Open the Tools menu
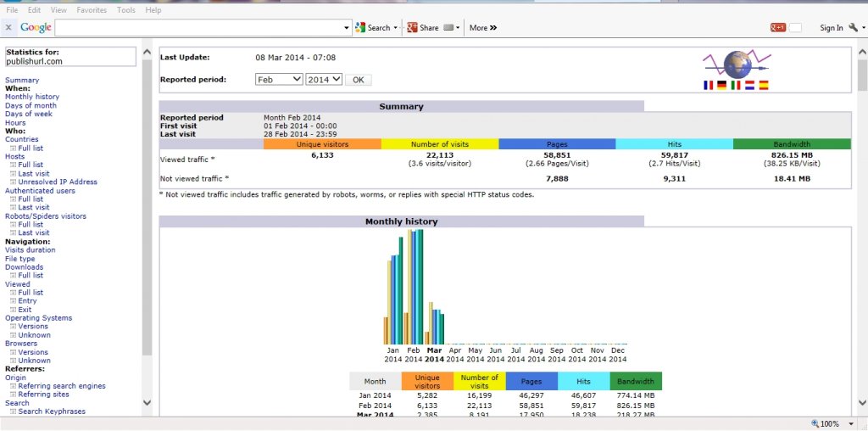 pos(126,10)
